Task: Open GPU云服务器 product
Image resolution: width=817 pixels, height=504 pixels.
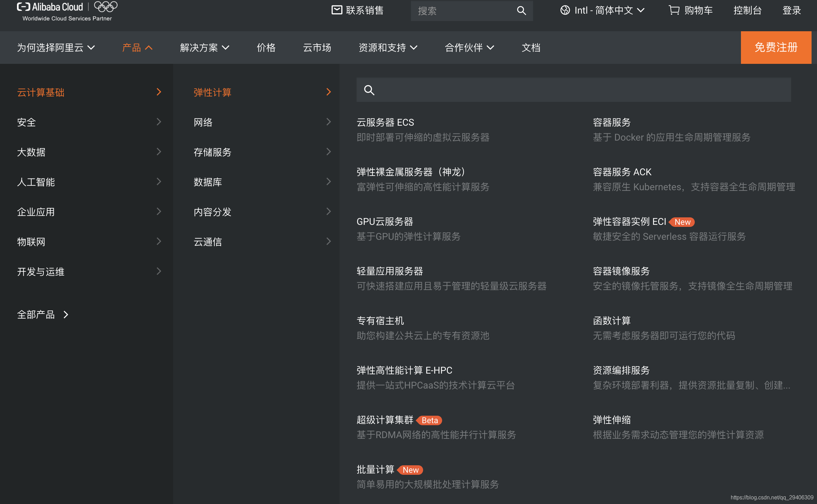Action: click(x=385, y=221)
